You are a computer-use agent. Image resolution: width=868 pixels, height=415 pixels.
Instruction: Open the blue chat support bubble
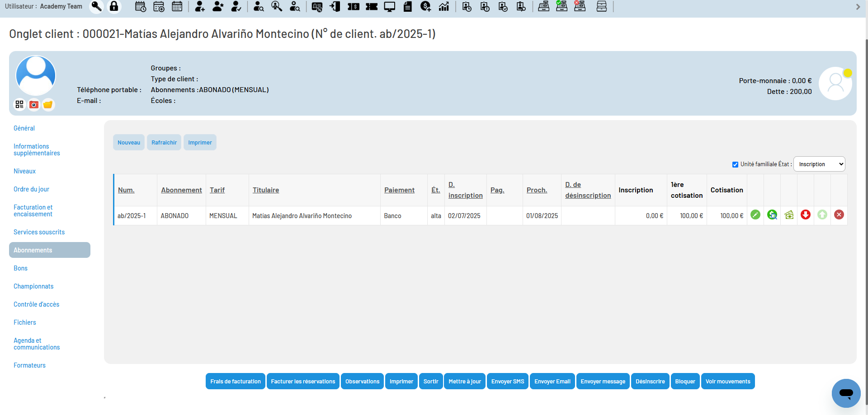pos(846,393)
